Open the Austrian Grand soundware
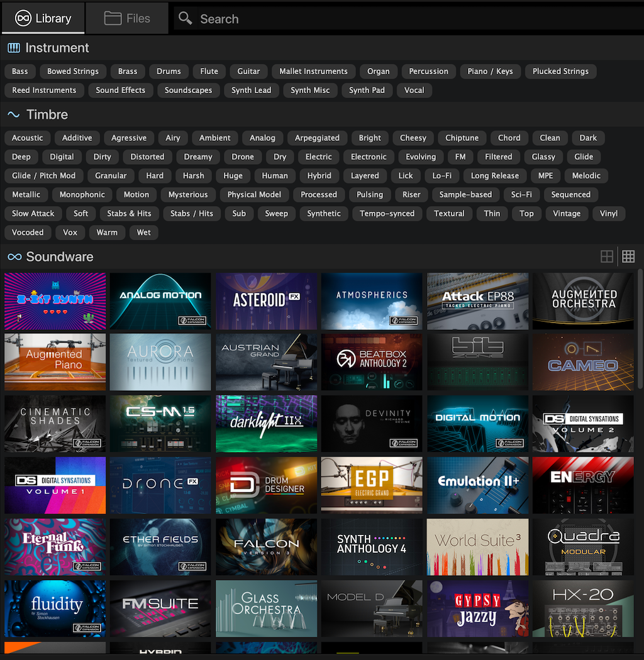The height and width of the screenshot is (660, 644). pyautogui.click(x=266, y=363)
